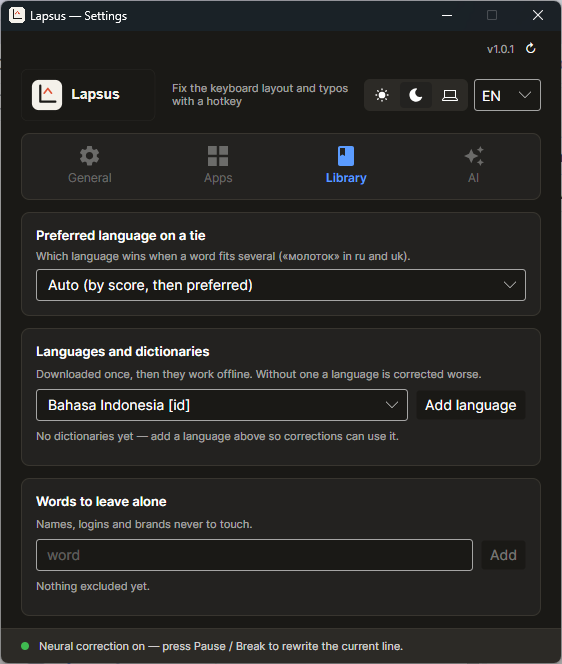
Task: Click the Add button for excluded words
Action: pyautogui.click(x=503, y=555)
